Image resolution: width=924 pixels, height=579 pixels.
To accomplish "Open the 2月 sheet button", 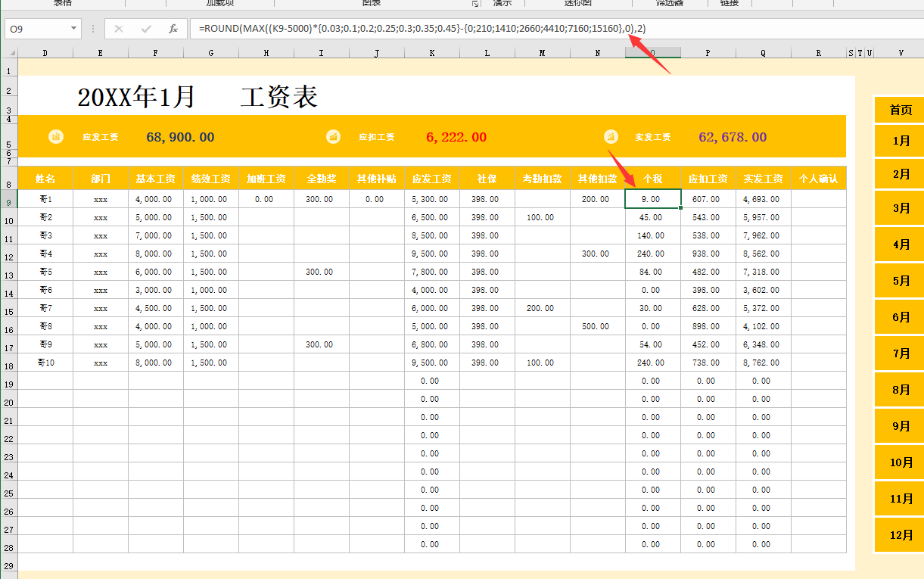I will [x=901, y=174].
